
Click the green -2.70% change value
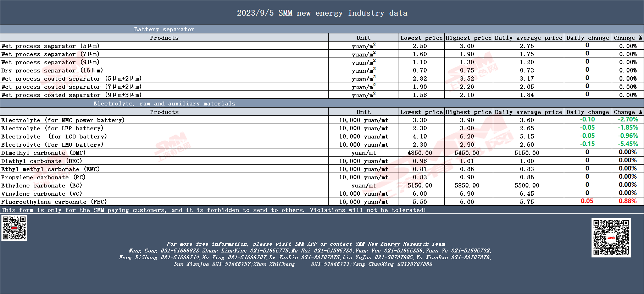628,120
